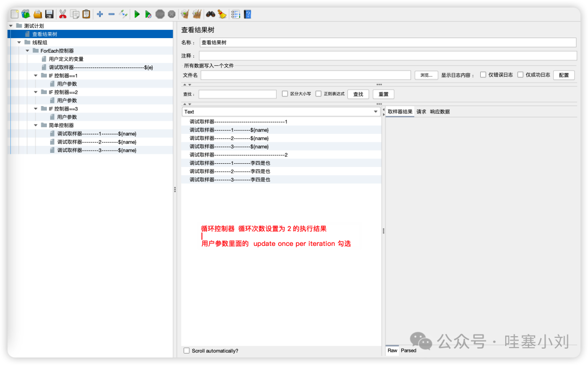Click the 查找 search button
This screenshot has width=588, height=365.
[358, 94]
